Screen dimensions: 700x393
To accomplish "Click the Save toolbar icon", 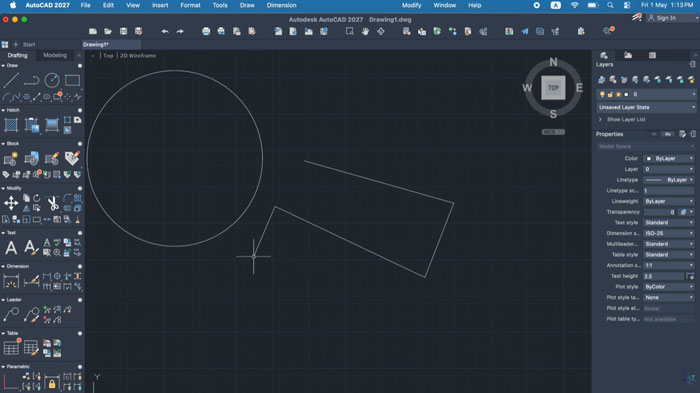I will tap(123, 31).
